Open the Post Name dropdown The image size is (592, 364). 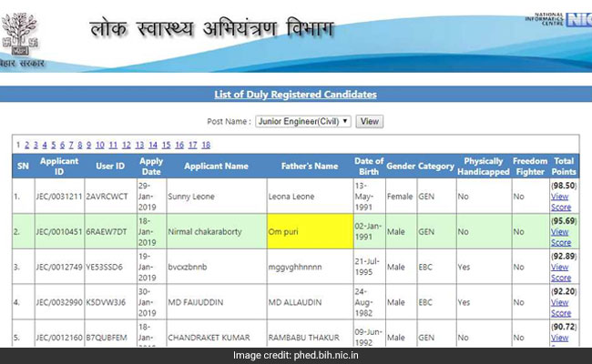(x=303, y=121)
